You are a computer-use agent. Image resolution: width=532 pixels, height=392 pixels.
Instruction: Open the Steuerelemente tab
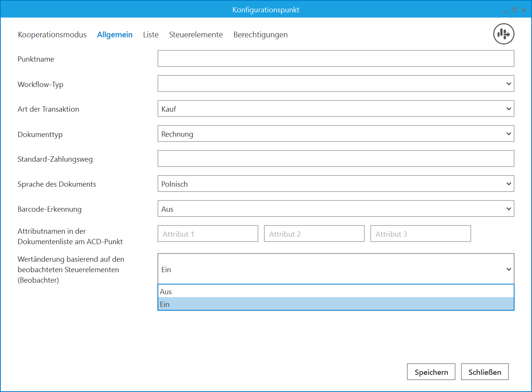coord(196,35)
